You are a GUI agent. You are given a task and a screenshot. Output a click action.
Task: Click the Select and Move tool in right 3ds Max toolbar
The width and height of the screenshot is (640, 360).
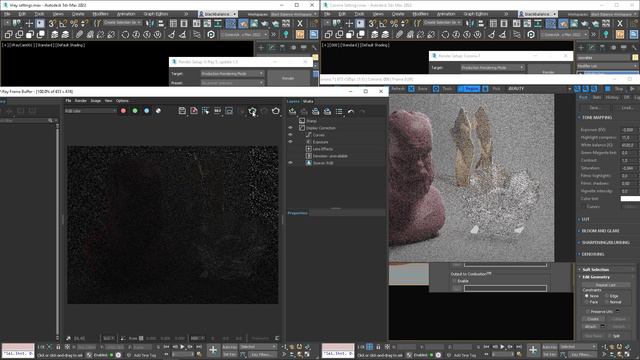[349, 24]
